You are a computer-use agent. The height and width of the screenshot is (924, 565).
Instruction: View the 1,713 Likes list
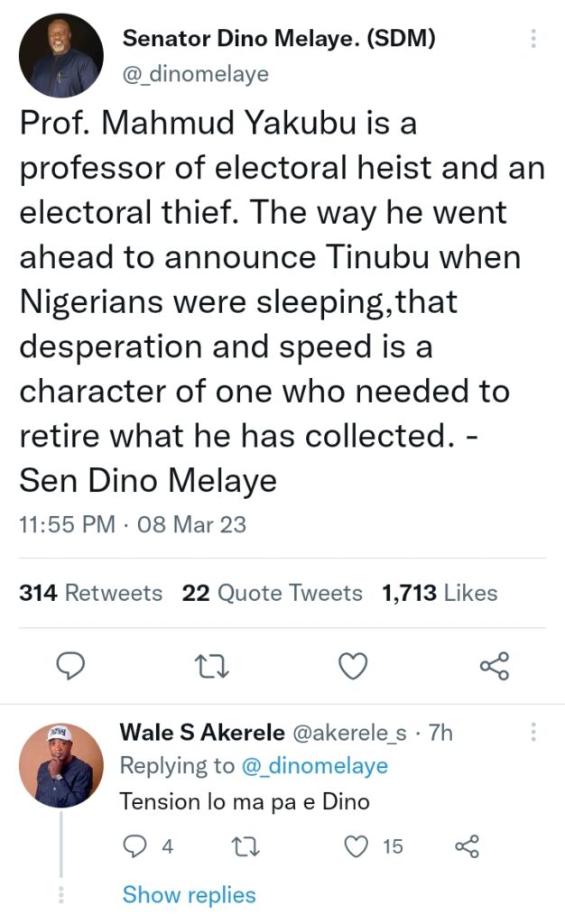click(x=440, y=593)
